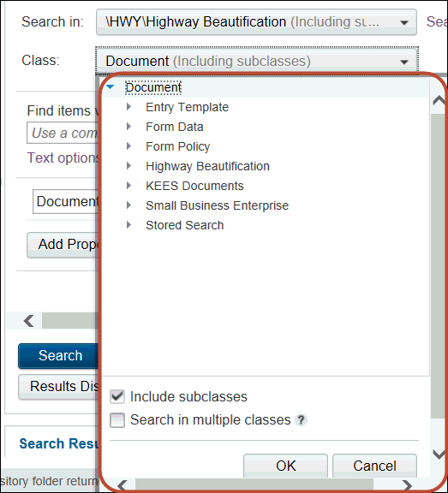Click the class tree scroll-up arrow
The width and height of the screenshot is (448, 493).
coord(439,101)
